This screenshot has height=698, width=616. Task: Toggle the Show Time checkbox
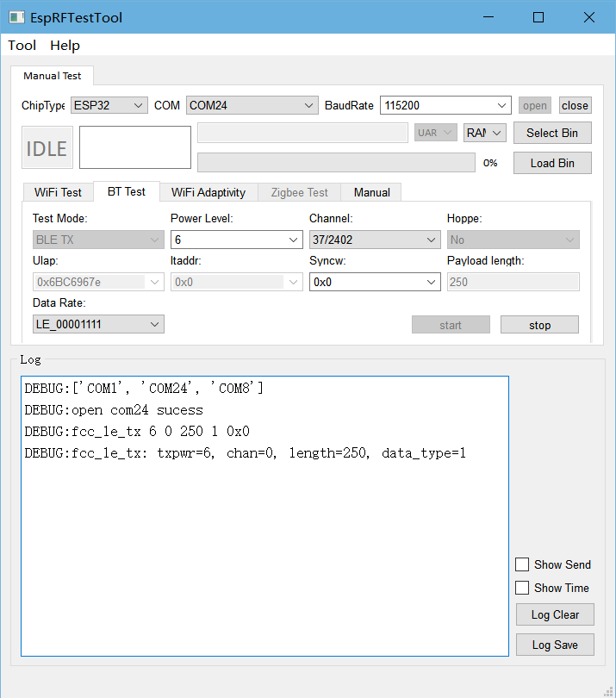pos(522,588)
